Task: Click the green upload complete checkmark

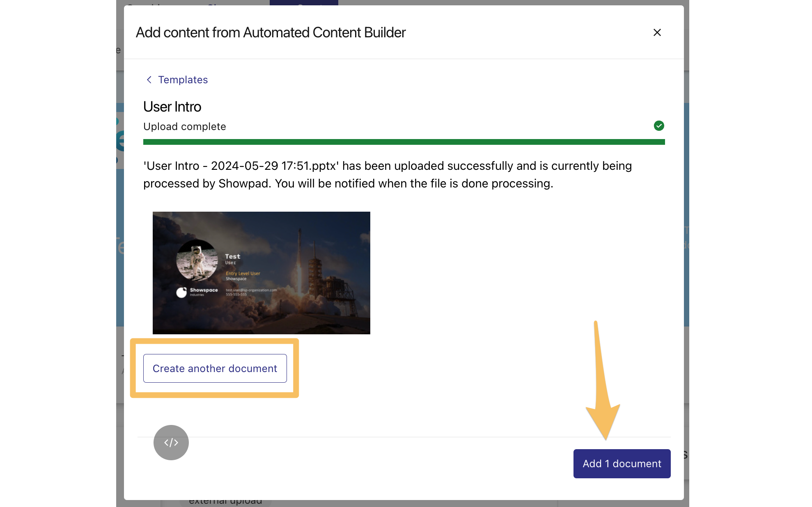Action: point(659,126)
